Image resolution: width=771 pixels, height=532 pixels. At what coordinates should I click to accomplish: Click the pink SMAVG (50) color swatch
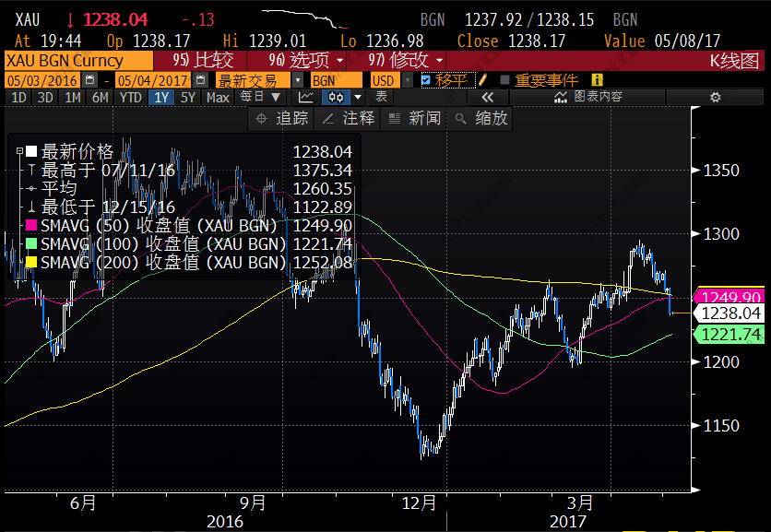[x=31, y=226]
